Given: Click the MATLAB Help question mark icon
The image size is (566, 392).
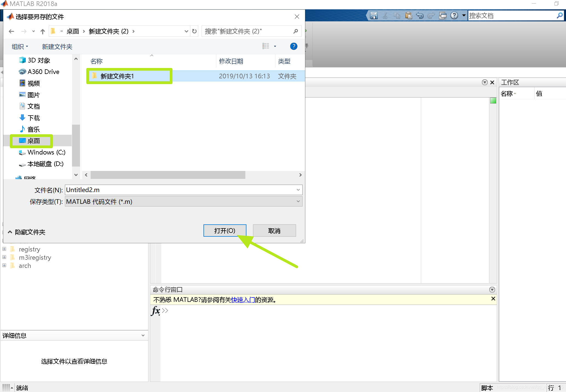Looking at the screenshot, I should (454, 16).
